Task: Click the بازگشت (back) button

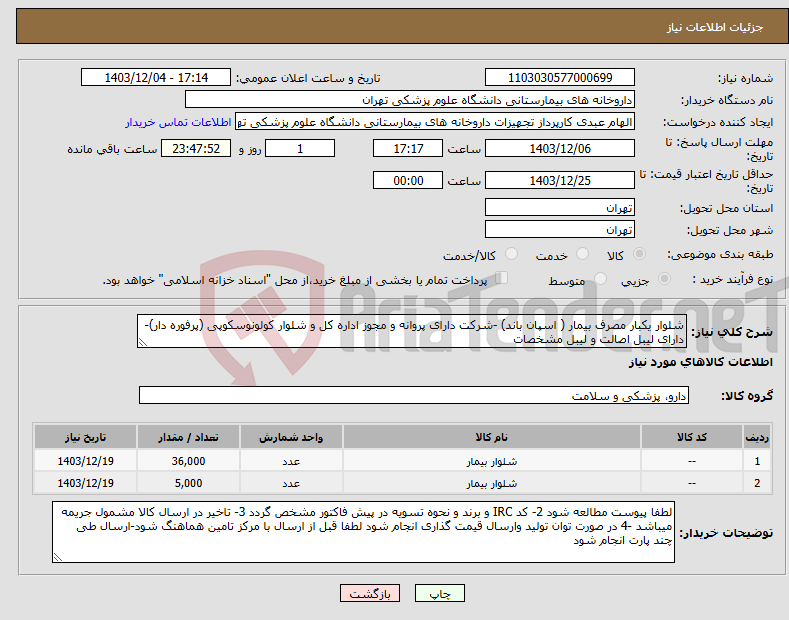Action: 370,594
